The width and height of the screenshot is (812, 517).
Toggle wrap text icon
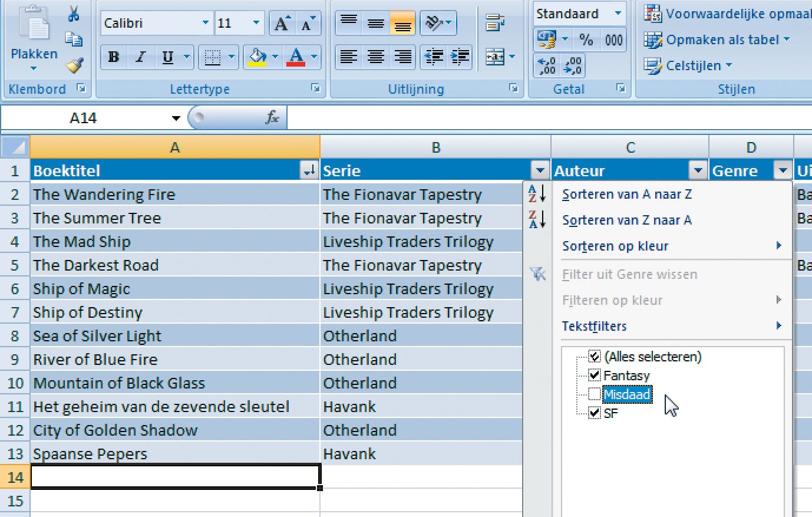point(495,24)
